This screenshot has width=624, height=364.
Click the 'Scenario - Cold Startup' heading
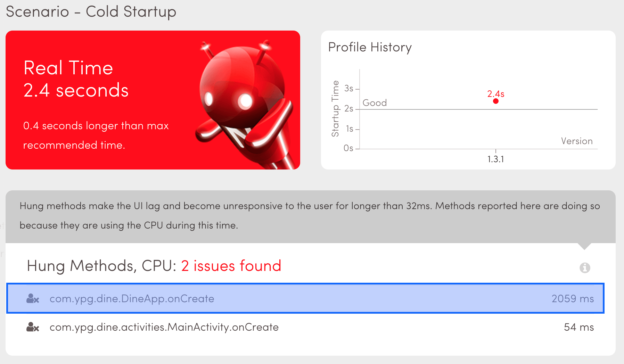pyautogui.click(x=91, y=12)
